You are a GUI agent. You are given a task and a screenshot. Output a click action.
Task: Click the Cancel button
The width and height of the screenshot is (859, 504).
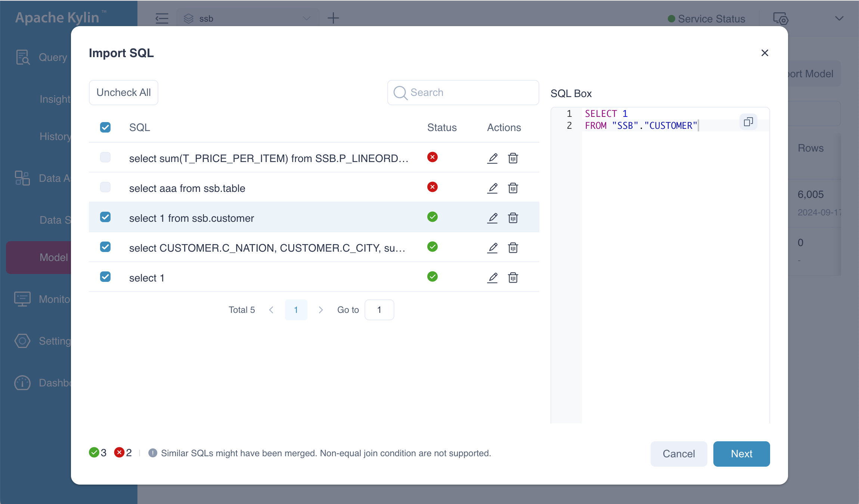(x=679, y=454)
